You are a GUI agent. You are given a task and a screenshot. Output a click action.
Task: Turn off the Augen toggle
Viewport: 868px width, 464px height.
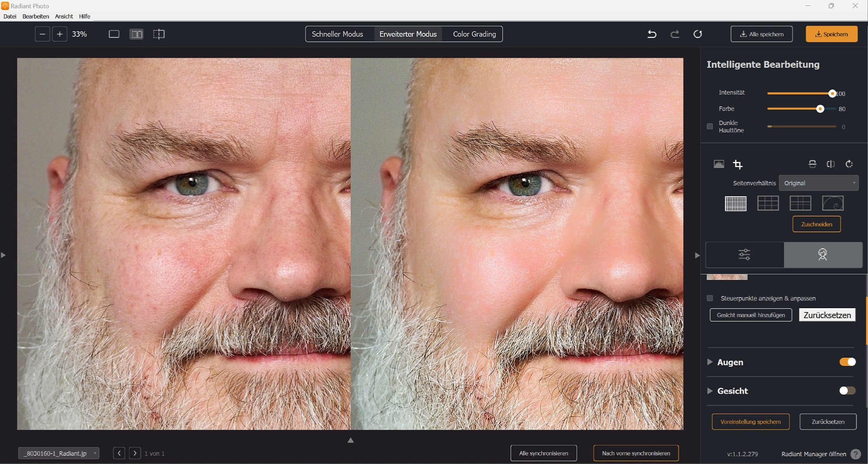click(848, 362)
